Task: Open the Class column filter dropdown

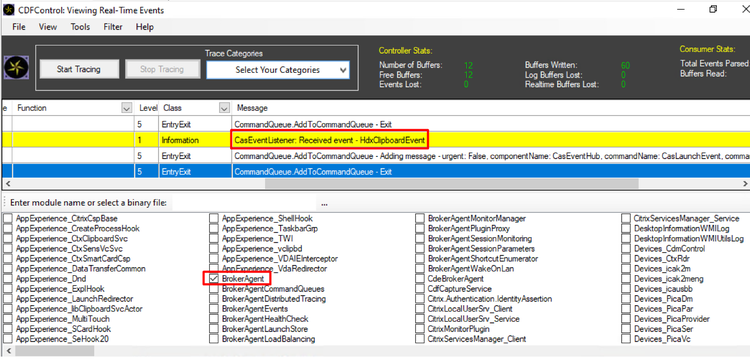Action: click(224, 108)
